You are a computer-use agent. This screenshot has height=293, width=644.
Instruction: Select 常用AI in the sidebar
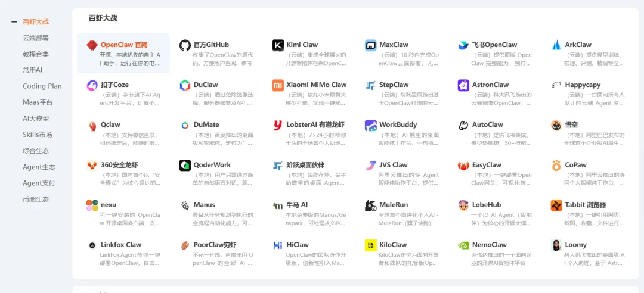pyautogui.click(x=32, y=70)
